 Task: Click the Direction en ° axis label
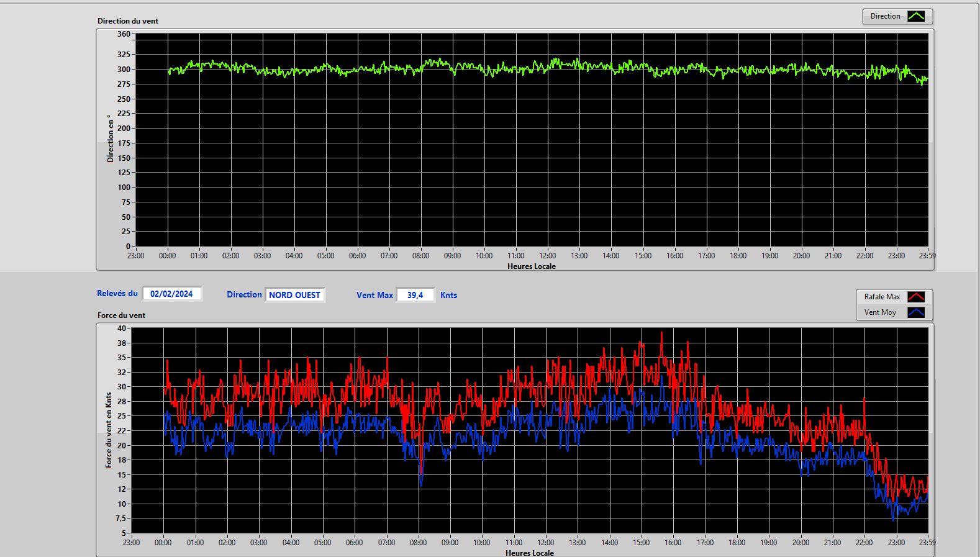click(x=111, y=138)
